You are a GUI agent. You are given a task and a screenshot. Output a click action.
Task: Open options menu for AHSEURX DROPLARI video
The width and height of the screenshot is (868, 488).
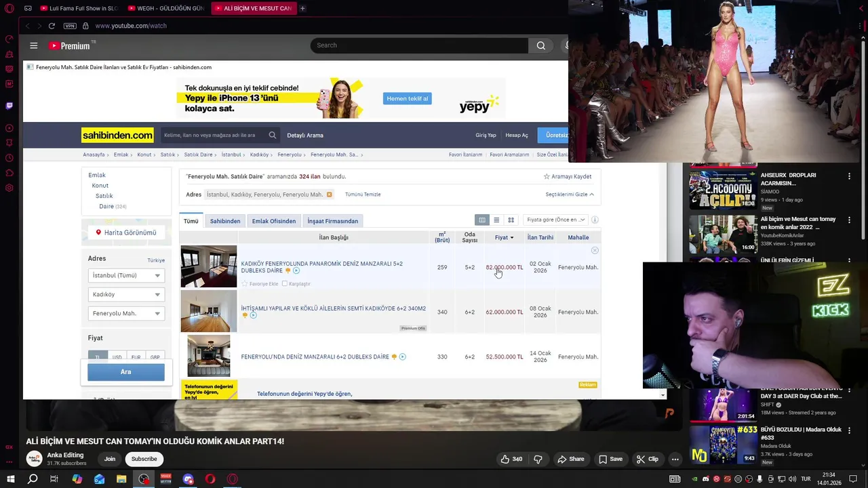point(849,176)
